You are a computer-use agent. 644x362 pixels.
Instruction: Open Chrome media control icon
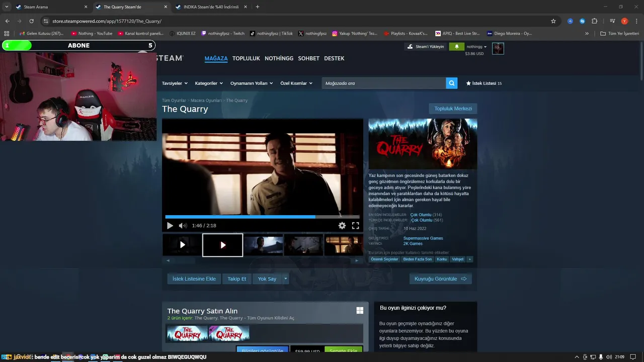[612, 21]
